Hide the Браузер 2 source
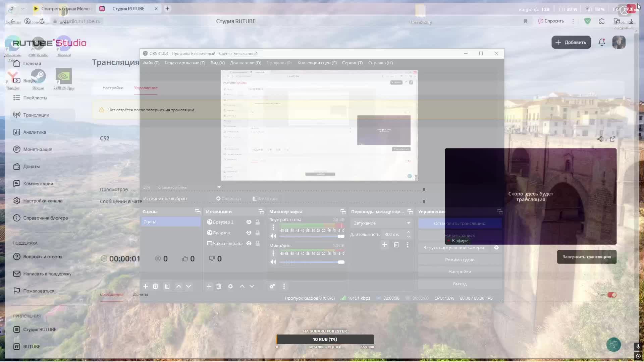Screen dimensions: 644x362 (249, 222)
